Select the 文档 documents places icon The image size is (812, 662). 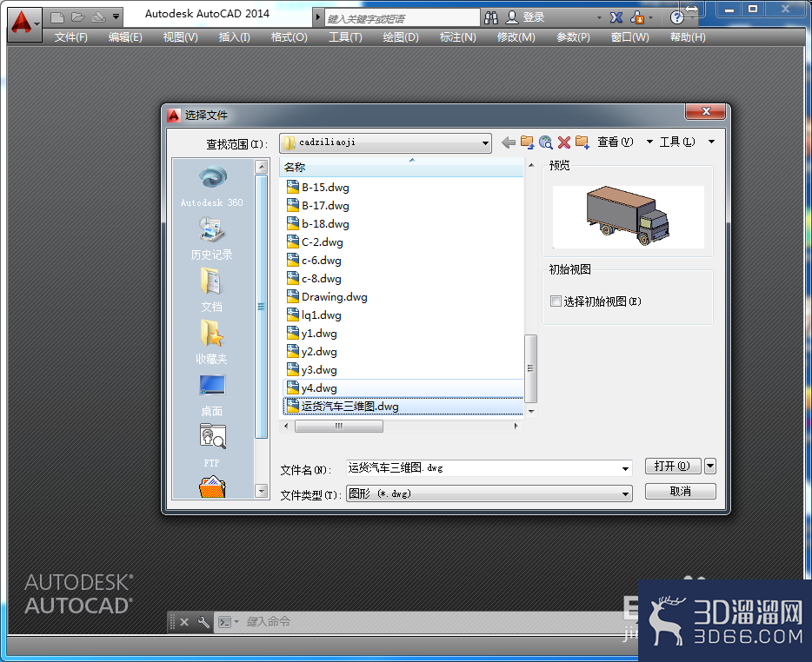(x=212, y=290)
